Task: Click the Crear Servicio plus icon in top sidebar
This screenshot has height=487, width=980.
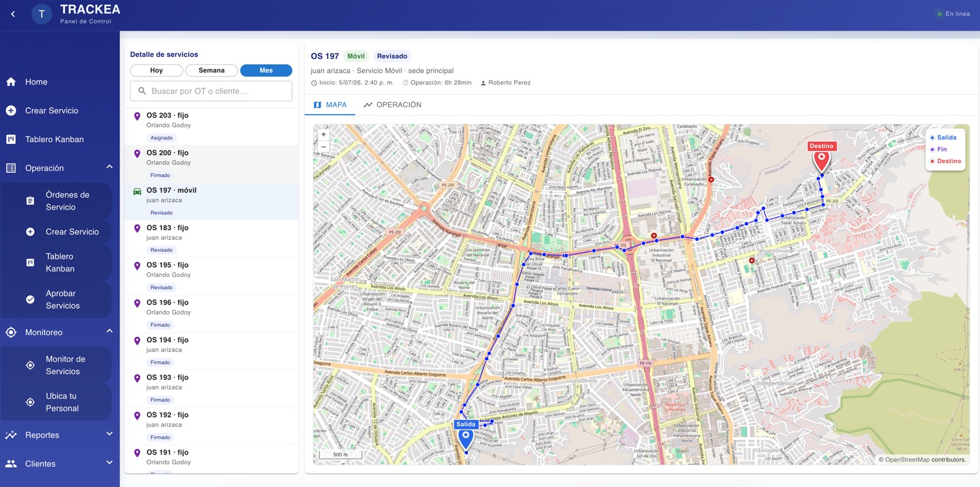Action: tap(11, 111)
